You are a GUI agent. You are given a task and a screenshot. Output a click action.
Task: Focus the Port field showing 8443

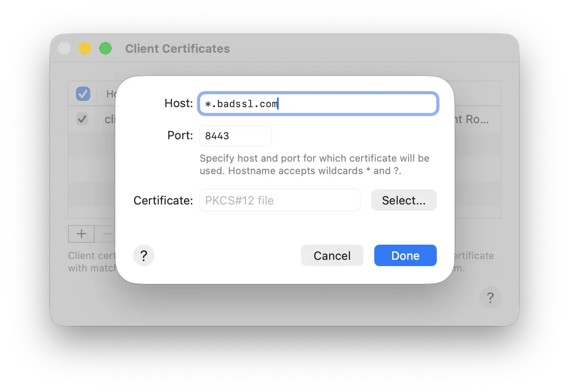pyautogui.click(x=235, y=136)
